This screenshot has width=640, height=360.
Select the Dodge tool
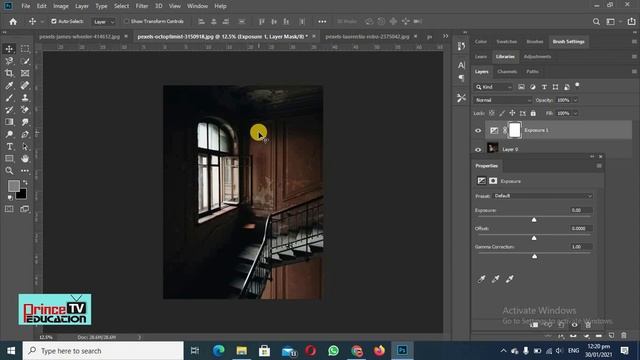click(x=9, y=134)
